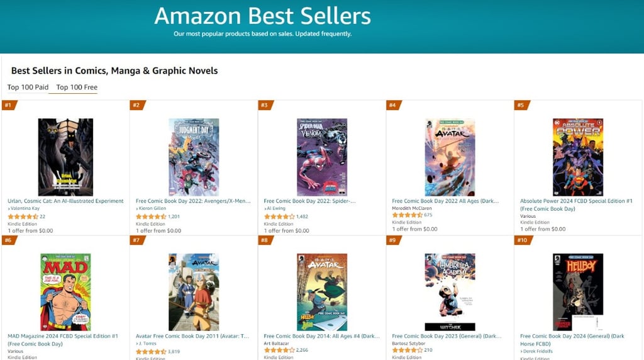This screenshot has height=360, width=644.
Task: Open the Judgment Day comic cover
Action: click(x=194, y=157)
